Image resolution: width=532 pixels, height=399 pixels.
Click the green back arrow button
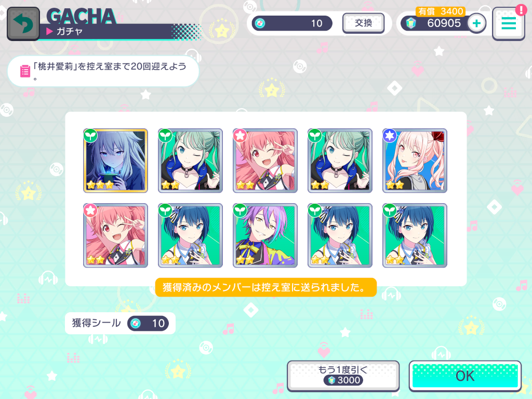[23, 24]
